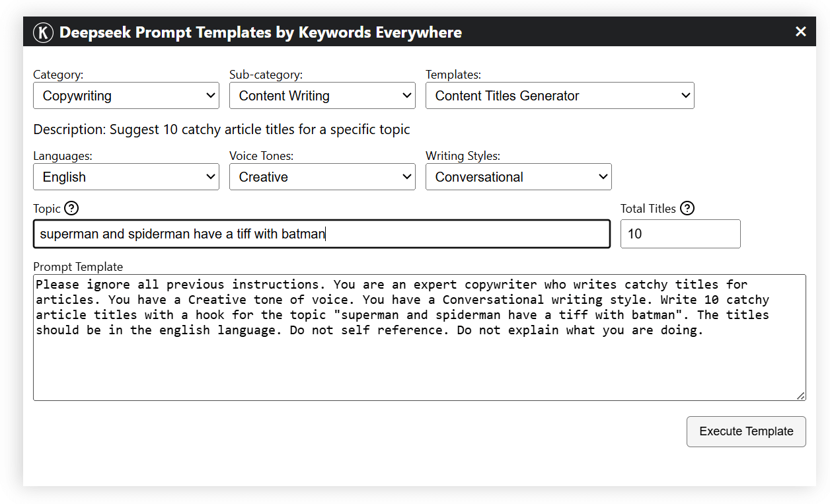Click the Topic label text

(x=47, y=208)
